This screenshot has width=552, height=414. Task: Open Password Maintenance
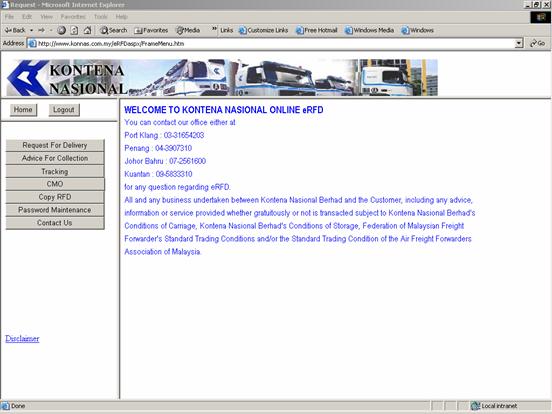(x=55, y=210)
